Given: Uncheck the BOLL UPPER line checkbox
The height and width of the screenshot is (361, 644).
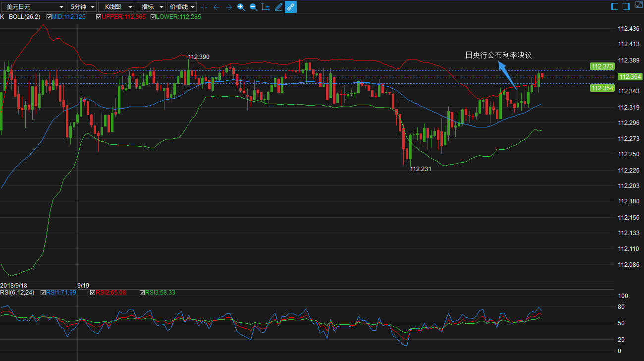Looking at the screenshot, I should [99, 17].
